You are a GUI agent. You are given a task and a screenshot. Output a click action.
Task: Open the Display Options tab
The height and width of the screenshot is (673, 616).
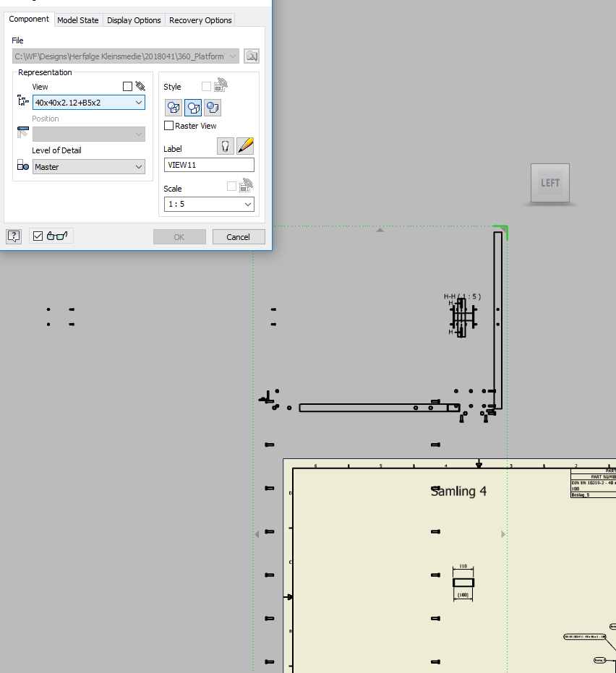click(x=134, y=20)
